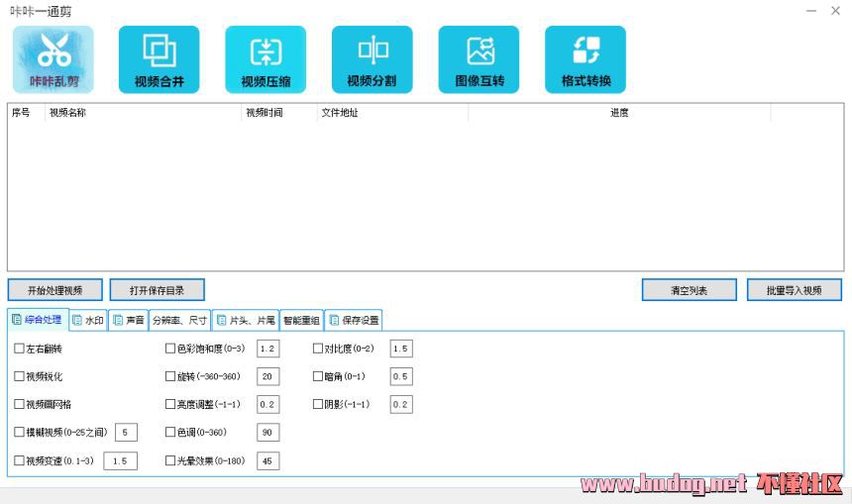The height and width of the screenshot is (504, 852).
Task: Click the 视频变速 value field showing 1.5
Action: point(120,460)
